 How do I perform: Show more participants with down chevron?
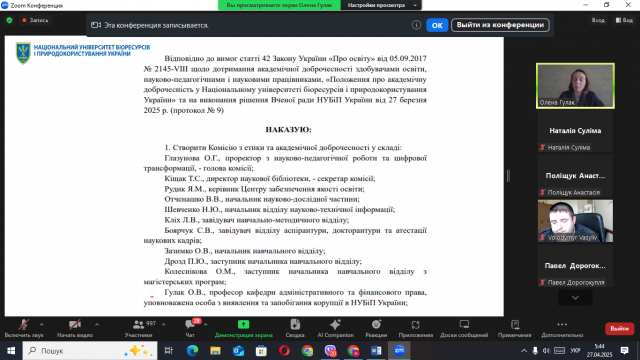tap(575, 298)
